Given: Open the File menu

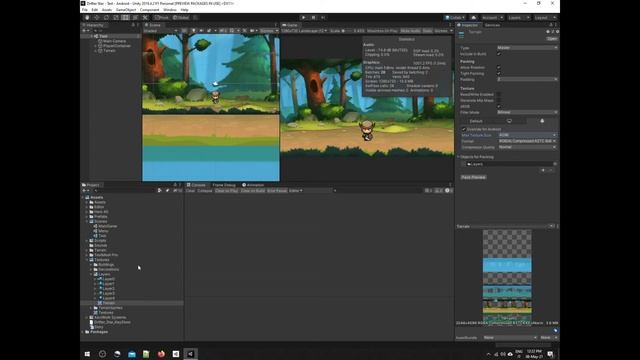Looking at the screenshot, I should pos(84,10).
